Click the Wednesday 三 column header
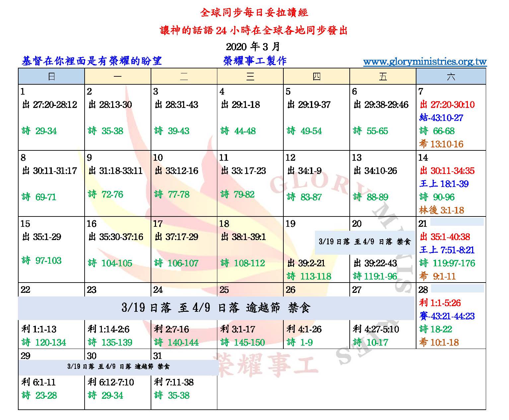 click(x=250, y=77)
